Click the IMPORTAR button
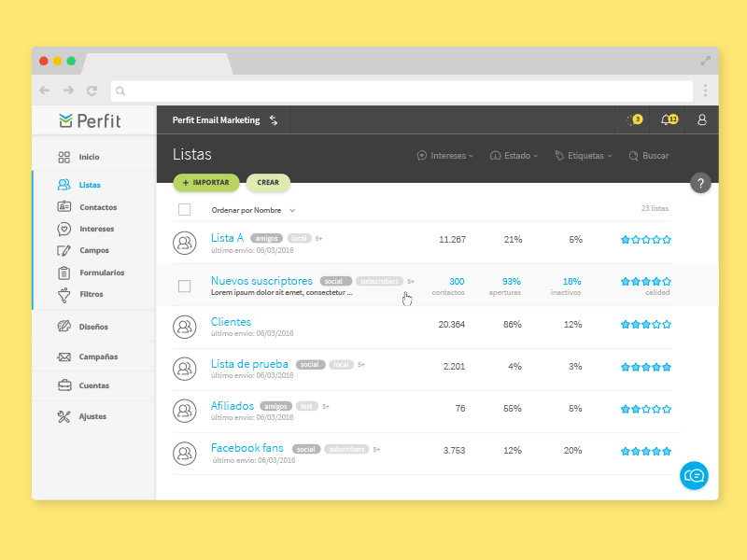This screenshot has height=560, width=747. (x=206, y=183)
